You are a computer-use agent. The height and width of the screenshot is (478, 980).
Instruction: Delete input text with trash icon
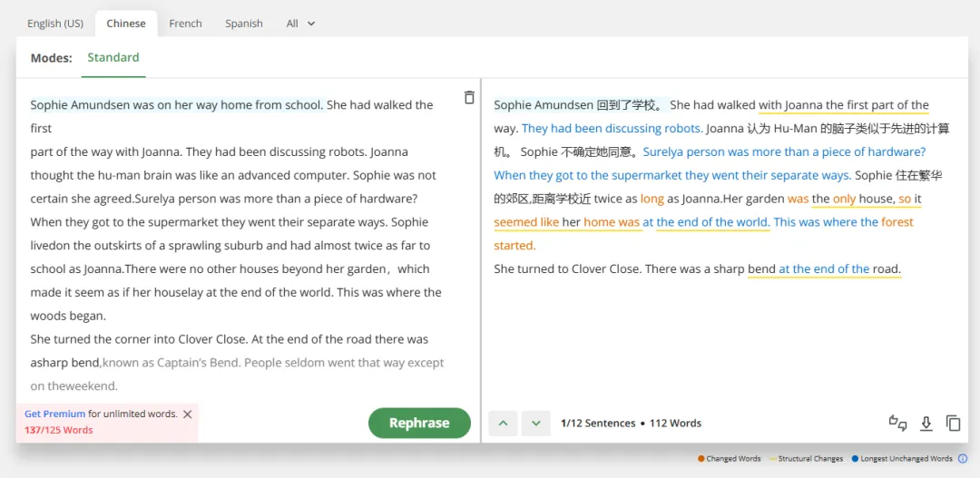point(469,98)
